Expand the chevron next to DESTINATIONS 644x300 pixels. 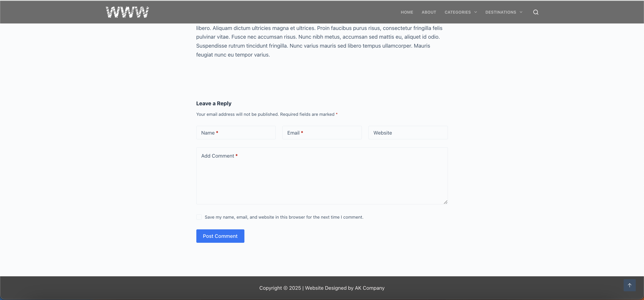pos(521,12)
